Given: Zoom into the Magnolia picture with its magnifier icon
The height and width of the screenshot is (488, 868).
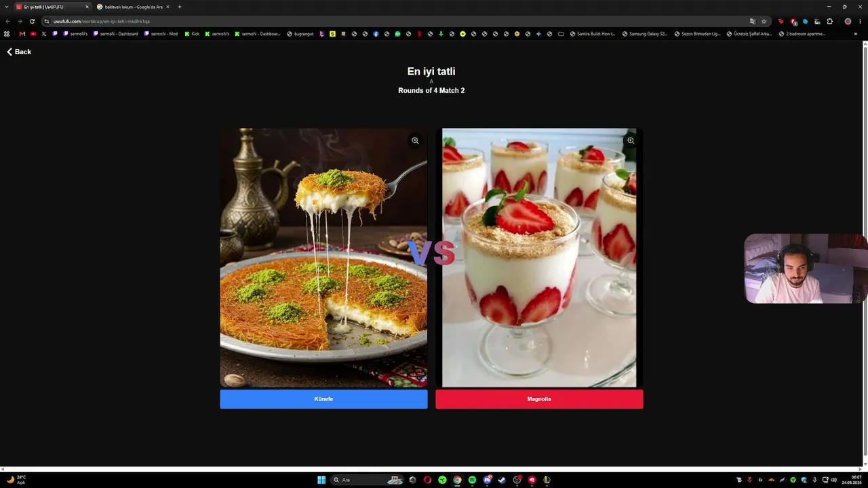Looking at the screenshot, I should pyautogui.click(x=631, y=141).
